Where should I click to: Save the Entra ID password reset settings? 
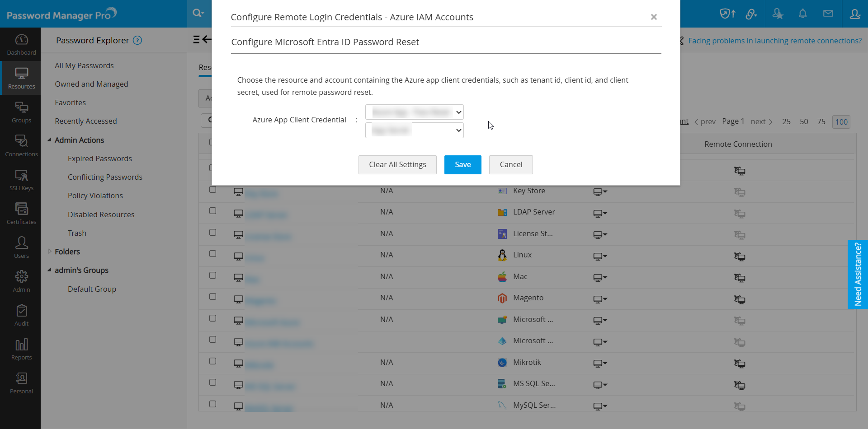tap(462, 164)
